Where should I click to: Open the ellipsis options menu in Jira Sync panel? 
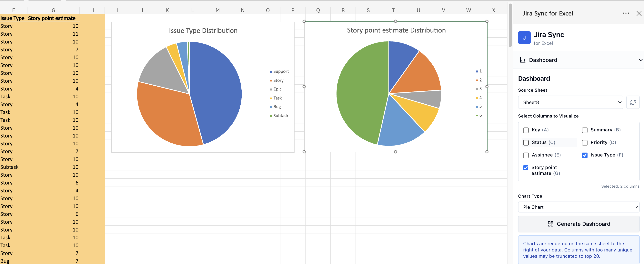pos(626,13)
